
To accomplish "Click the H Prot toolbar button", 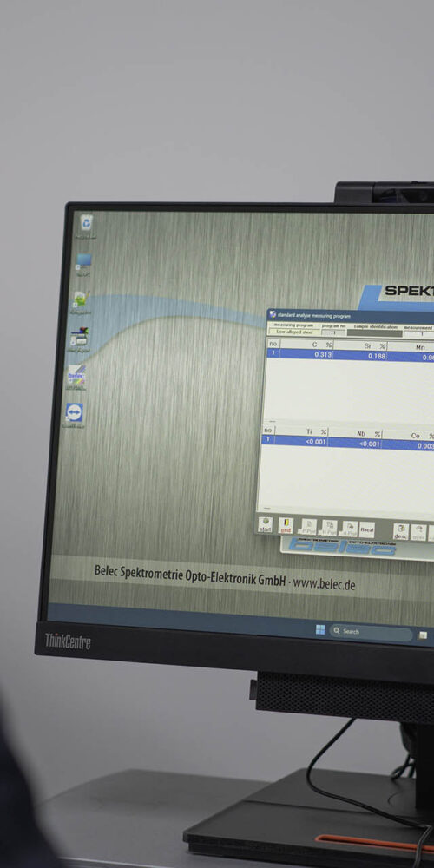I will tap(329, 528).
